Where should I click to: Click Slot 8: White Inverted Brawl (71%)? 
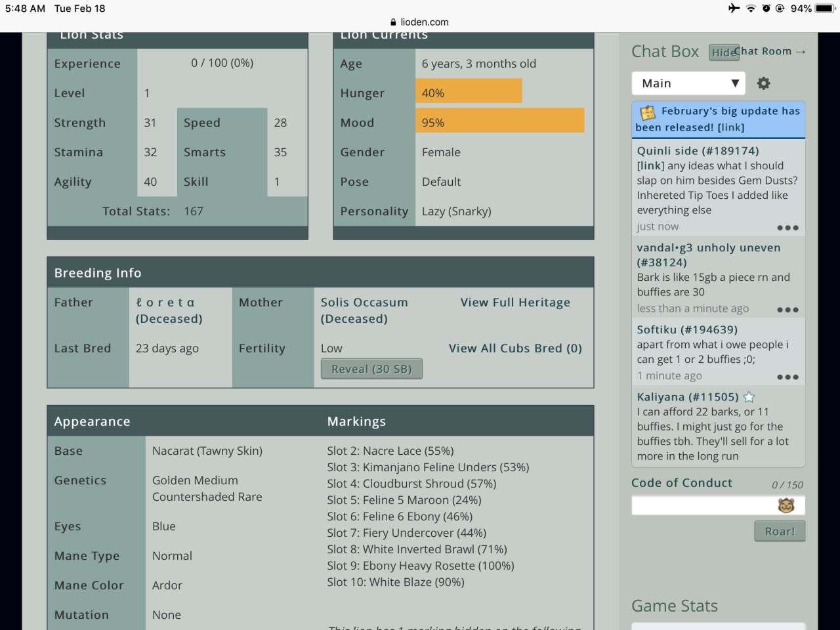pos(417,549)
